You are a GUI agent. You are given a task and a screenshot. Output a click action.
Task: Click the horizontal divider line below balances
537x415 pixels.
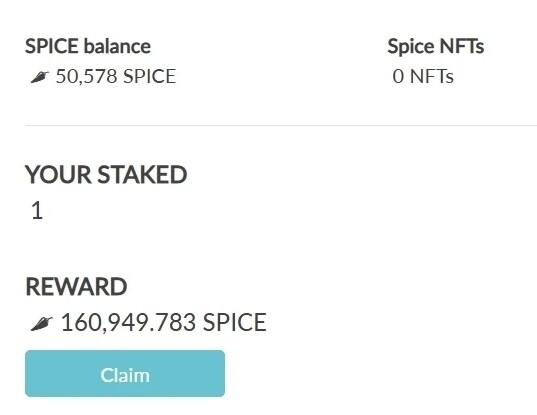(x=281, y=125)
